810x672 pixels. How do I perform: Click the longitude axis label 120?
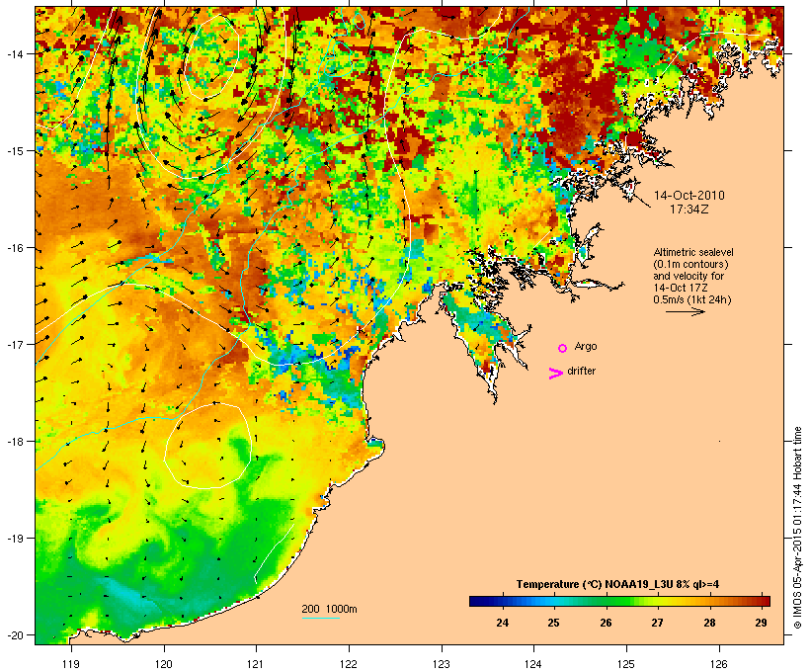[x=164, y=664]
